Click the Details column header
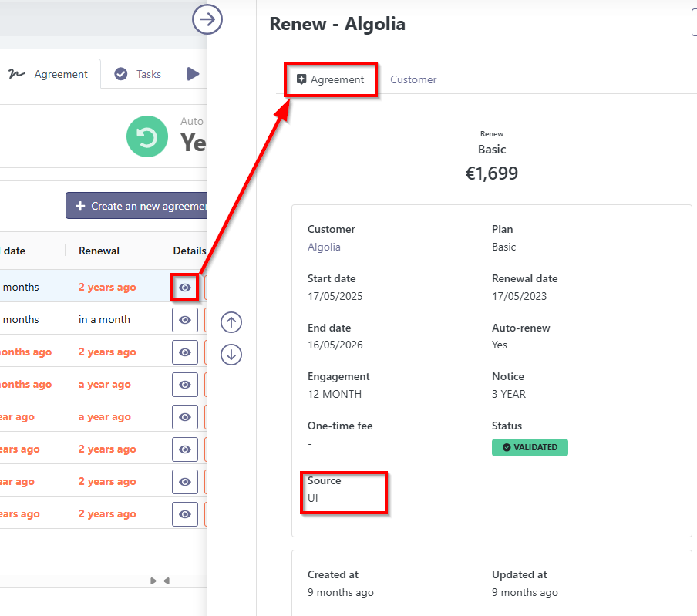Viewport: 697px width, 616px height. coord(189,251)
